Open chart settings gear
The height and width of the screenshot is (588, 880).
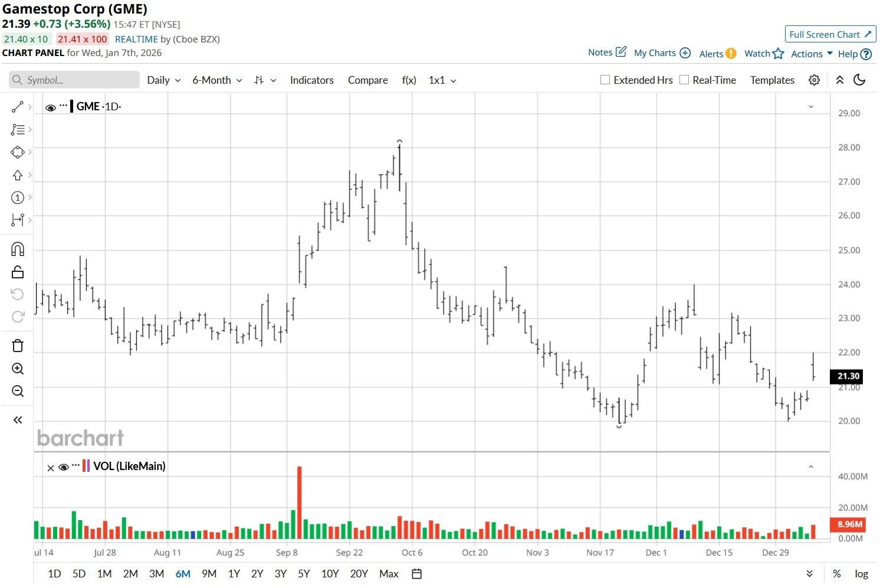point(814,80)
